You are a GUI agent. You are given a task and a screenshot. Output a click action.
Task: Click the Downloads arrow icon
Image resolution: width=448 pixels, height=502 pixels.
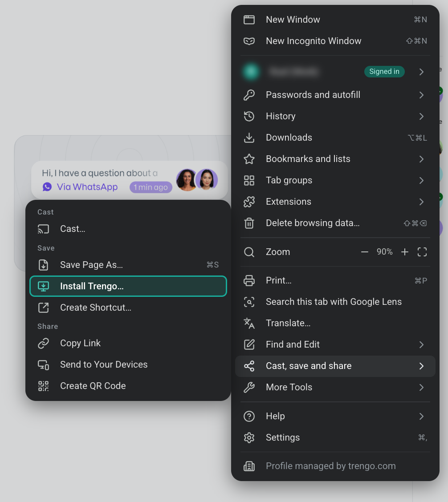(249, 138)
